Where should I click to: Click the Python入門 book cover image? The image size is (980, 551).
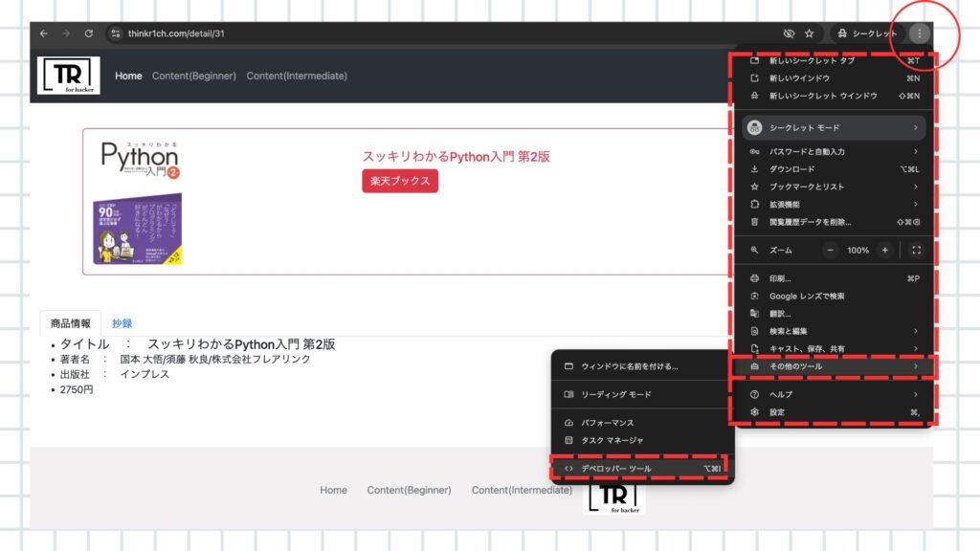point(139,203)
